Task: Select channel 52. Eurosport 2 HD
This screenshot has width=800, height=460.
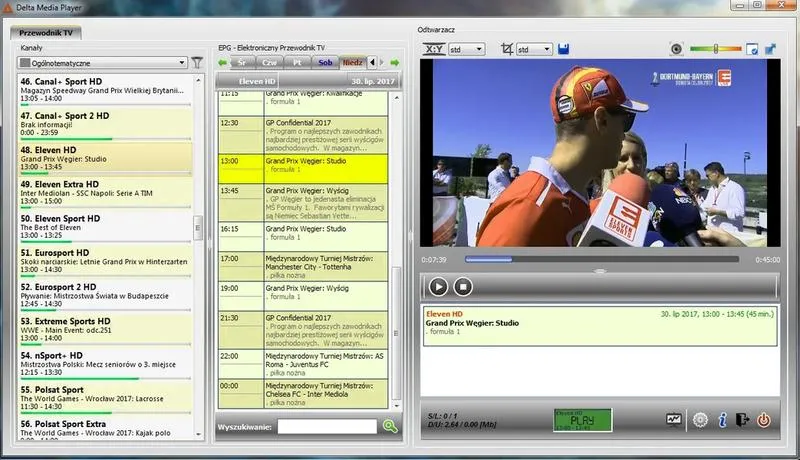Action: click(105, 295)
